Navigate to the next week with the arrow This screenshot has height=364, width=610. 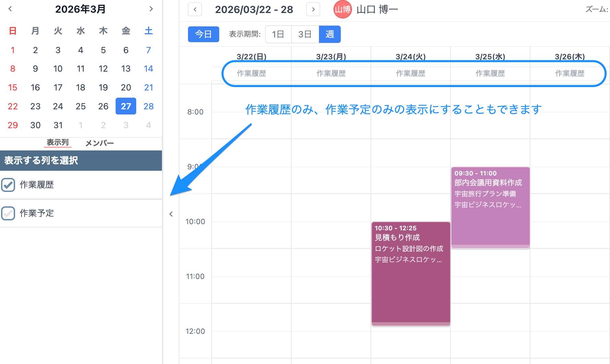(x=313, y=9)
